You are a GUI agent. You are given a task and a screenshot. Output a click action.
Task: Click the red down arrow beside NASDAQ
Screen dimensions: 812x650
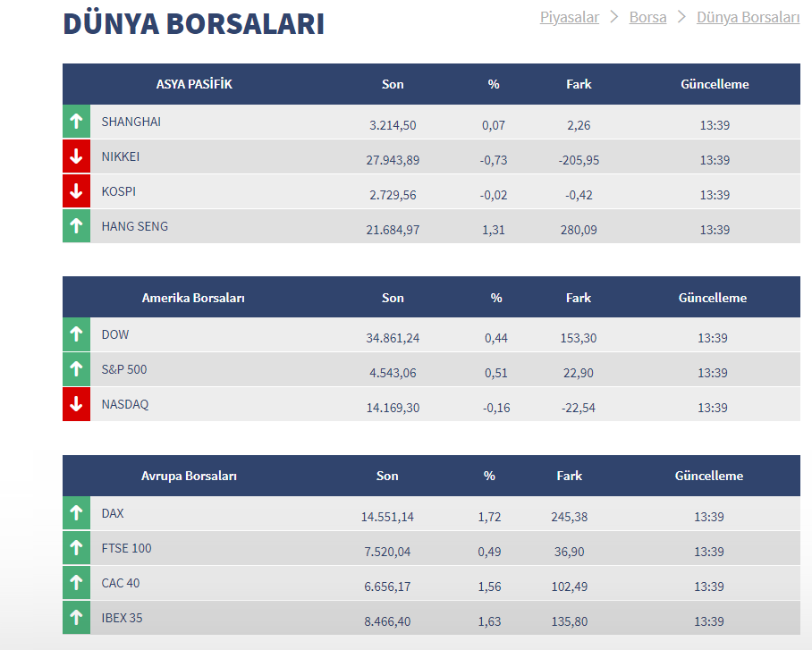point(76,405)
